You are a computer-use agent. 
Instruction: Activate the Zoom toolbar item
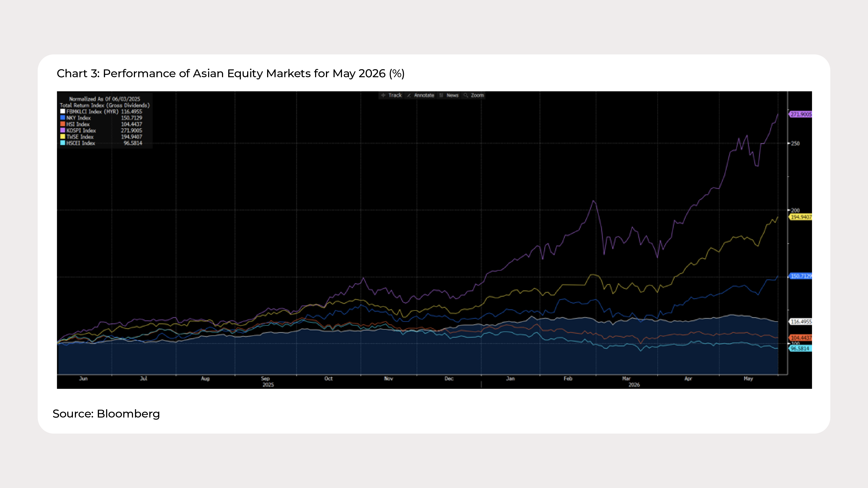[477, 95]
